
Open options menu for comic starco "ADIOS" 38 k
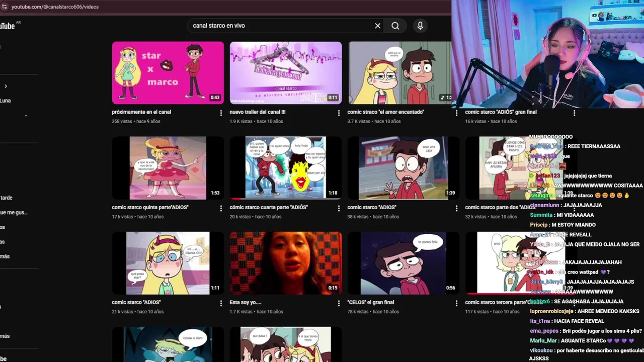pyautogui.click(x=456, y=208)
